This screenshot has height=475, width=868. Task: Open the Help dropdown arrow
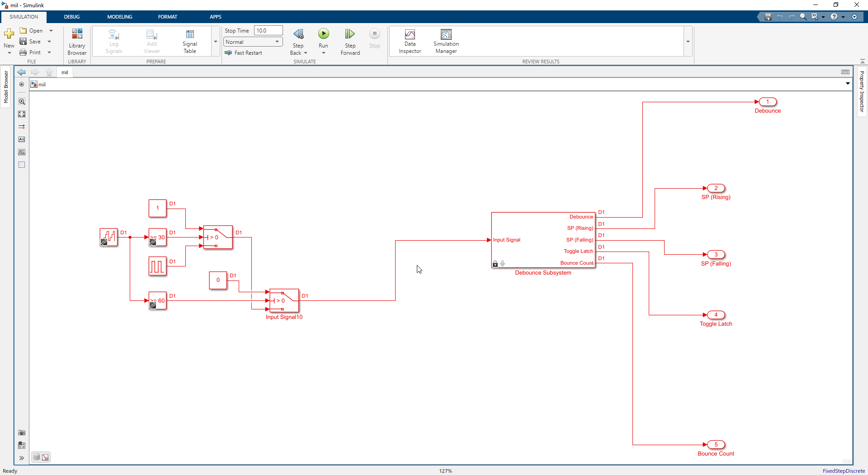click(843, 17)
